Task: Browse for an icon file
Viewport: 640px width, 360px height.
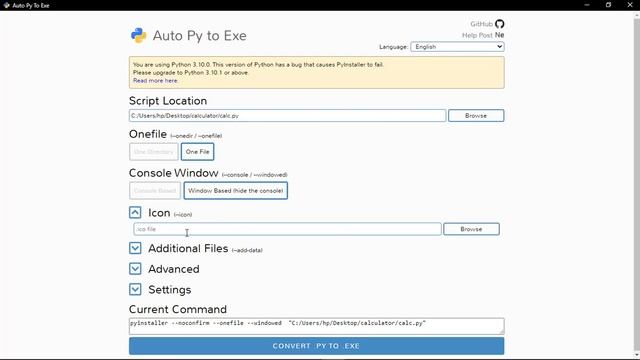Action: click(x=471, y=229)
